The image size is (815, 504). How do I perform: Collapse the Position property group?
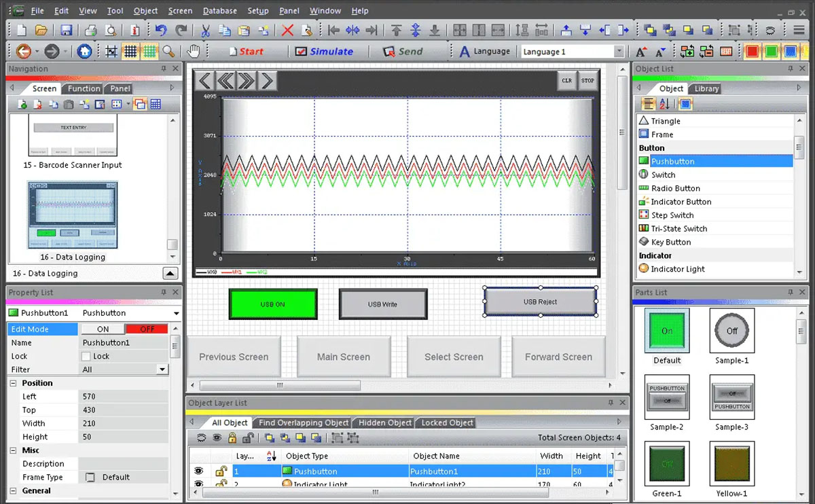13,383
